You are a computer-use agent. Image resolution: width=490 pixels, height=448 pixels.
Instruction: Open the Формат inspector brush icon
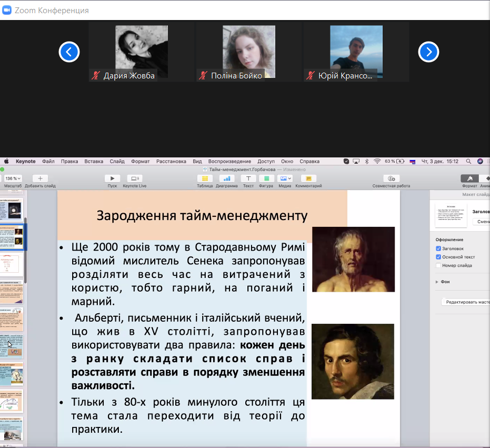point(469,178)
